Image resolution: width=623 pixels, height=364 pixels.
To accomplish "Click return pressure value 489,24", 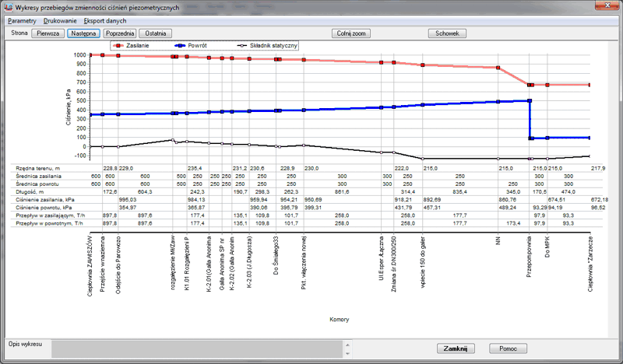I will (508, 208).
